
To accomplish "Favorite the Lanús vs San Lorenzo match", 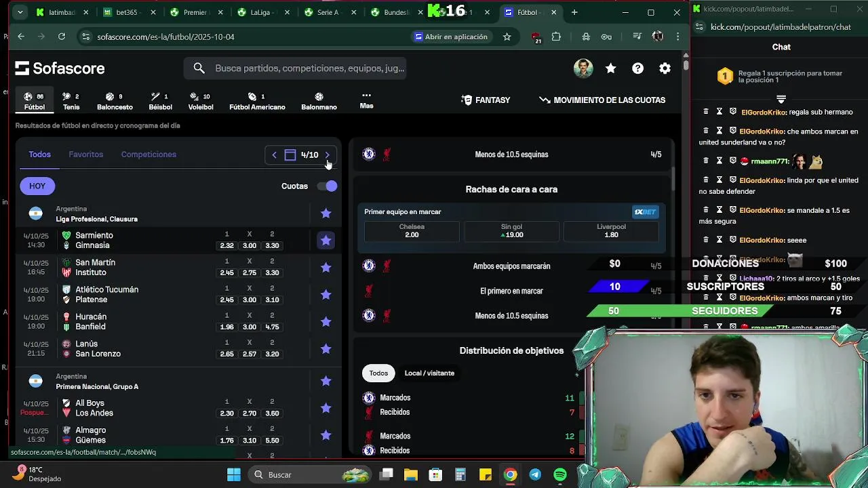I will point(326,349).
